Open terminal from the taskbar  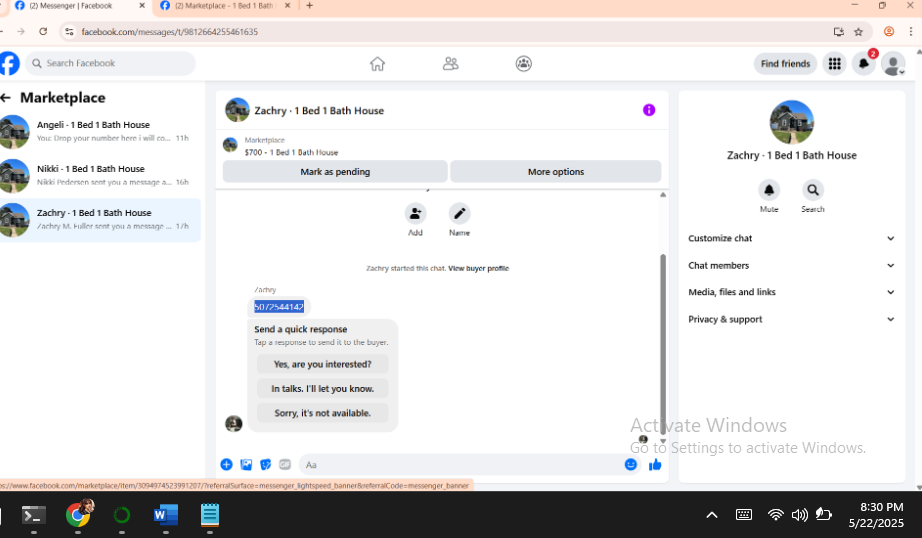[x=34, y=516]
